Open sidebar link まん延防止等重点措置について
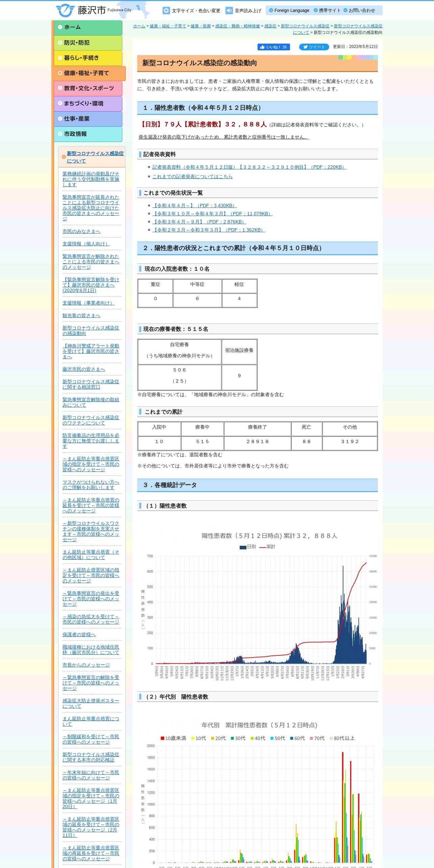Image resolution: width=434 pixels, height=868 pixels. click(91, 722)
